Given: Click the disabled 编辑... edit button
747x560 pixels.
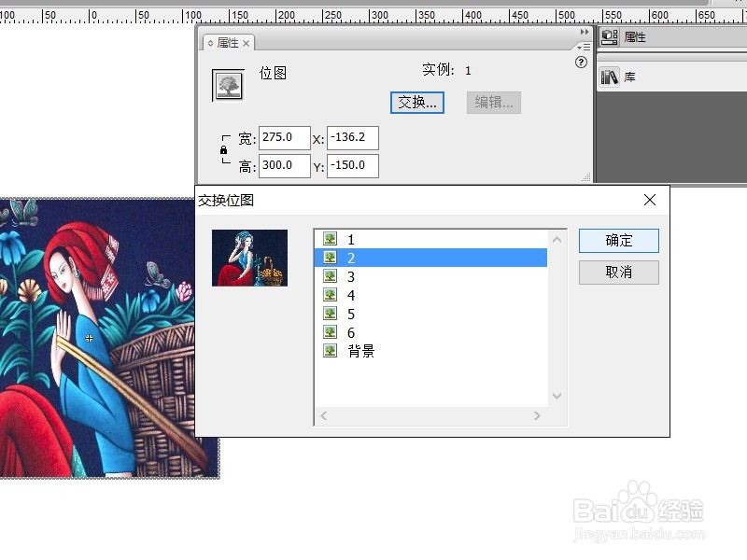Looking at the screenshot, I should point(494,103).
